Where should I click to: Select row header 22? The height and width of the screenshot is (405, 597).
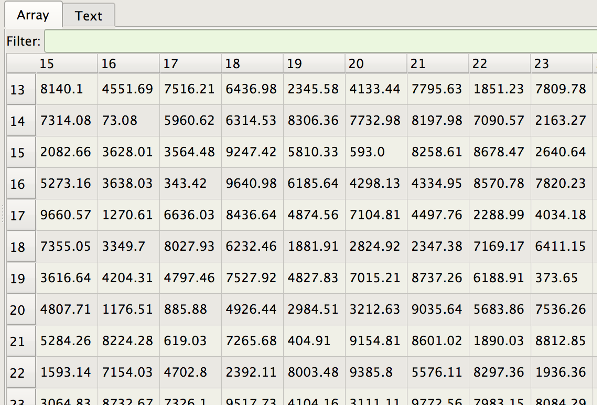pos(21,372)
